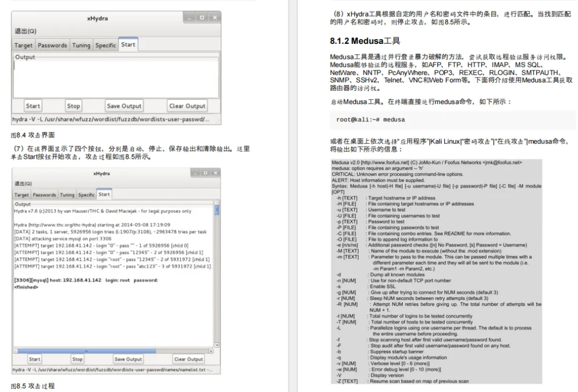Image resolution: width=578 pixels, height=392 pixels.
Task: Switch to Target tab in Figure 8.4 xHydra
Action: click(24, 45)
